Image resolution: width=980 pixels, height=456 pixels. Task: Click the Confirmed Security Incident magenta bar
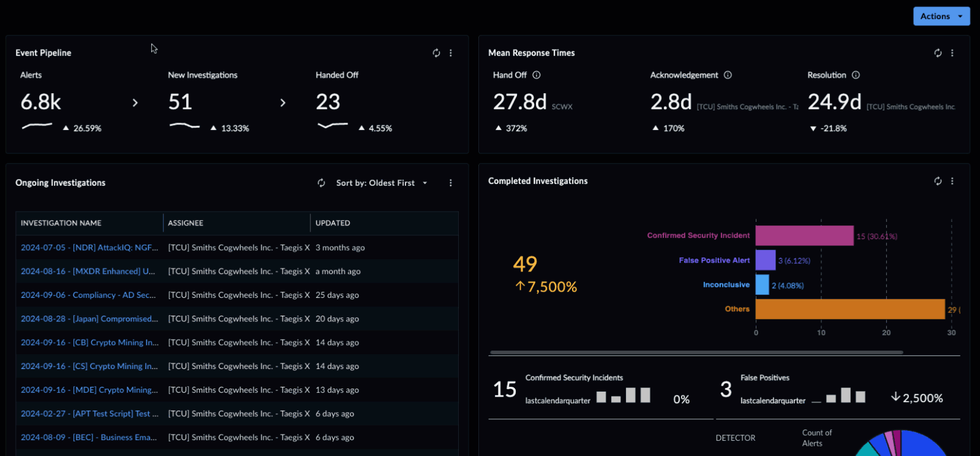pyautogui.click(x=804, y=235)
